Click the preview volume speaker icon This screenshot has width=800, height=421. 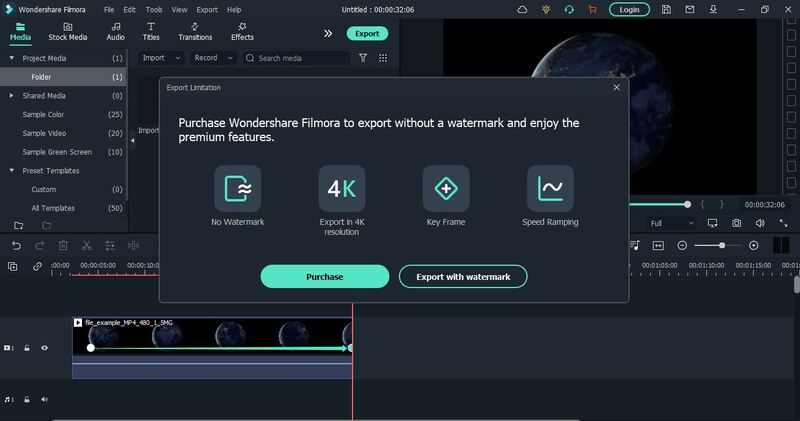pos(760,223)
